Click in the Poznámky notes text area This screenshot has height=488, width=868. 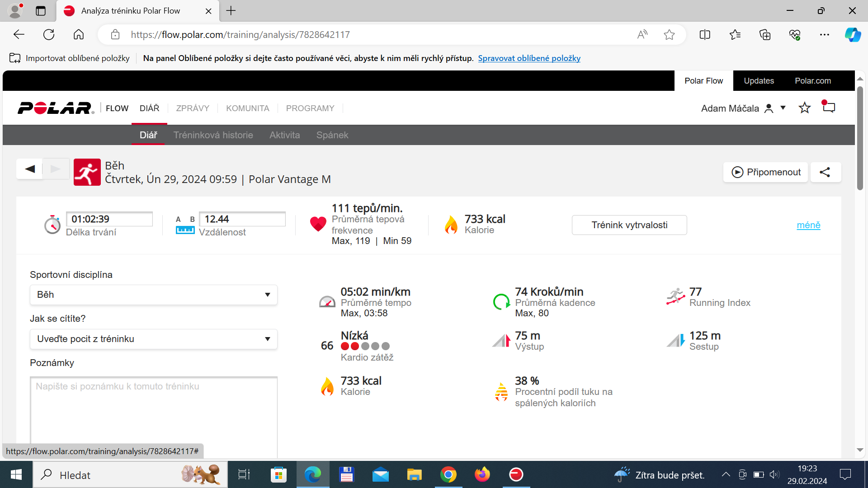click(154, 416)
